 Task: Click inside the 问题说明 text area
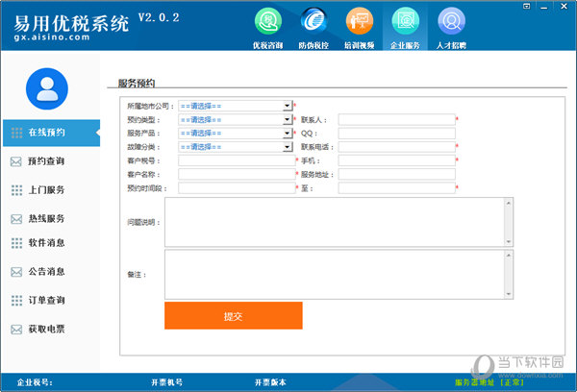pyautogui.click(x=335, y=222)
